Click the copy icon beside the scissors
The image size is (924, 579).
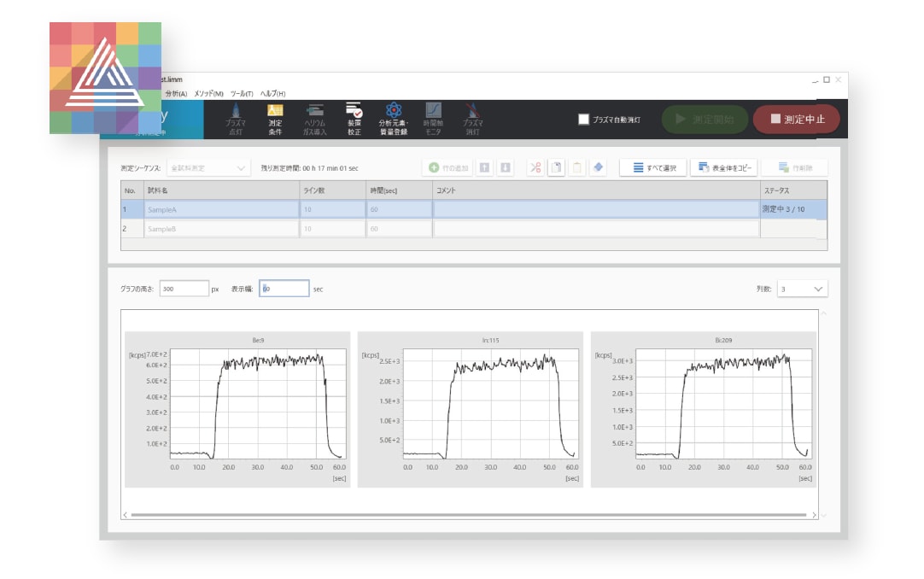[556, 168]
